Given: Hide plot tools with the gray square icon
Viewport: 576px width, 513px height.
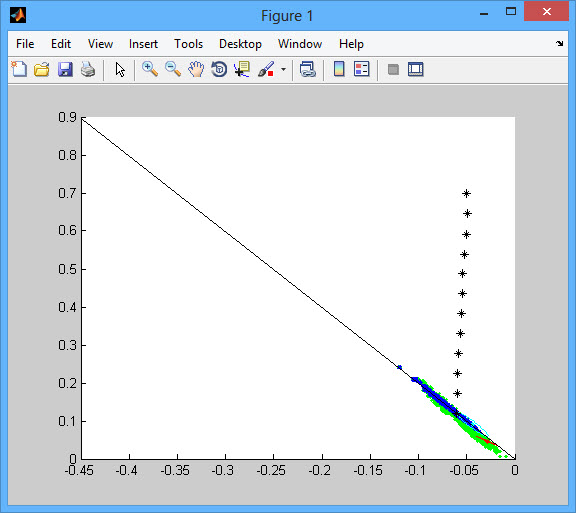Looking at the screenshot, I should tap(393, 69).
